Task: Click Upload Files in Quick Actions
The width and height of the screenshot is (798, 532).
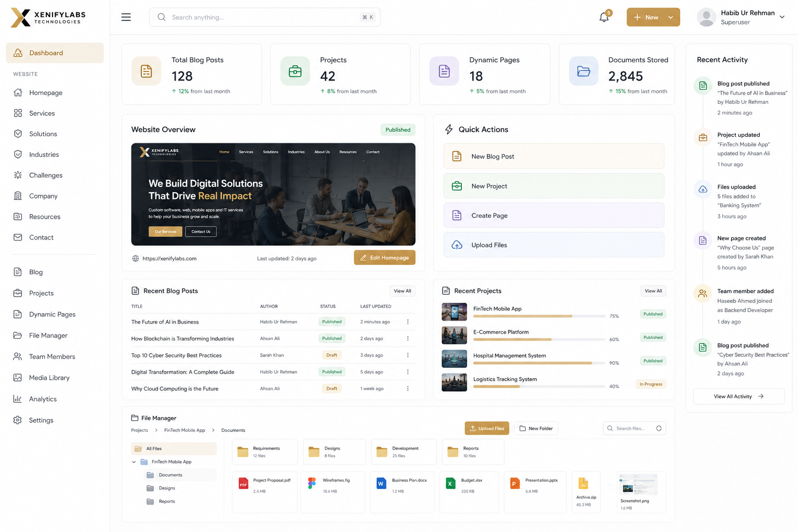Action: click(x=554, y=245)
